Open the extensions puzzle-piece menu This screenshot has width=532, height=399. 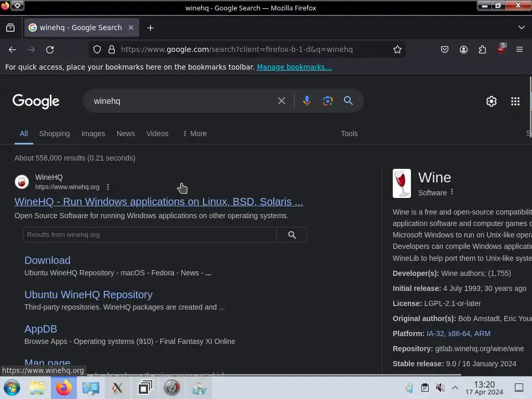coord(482,49)
